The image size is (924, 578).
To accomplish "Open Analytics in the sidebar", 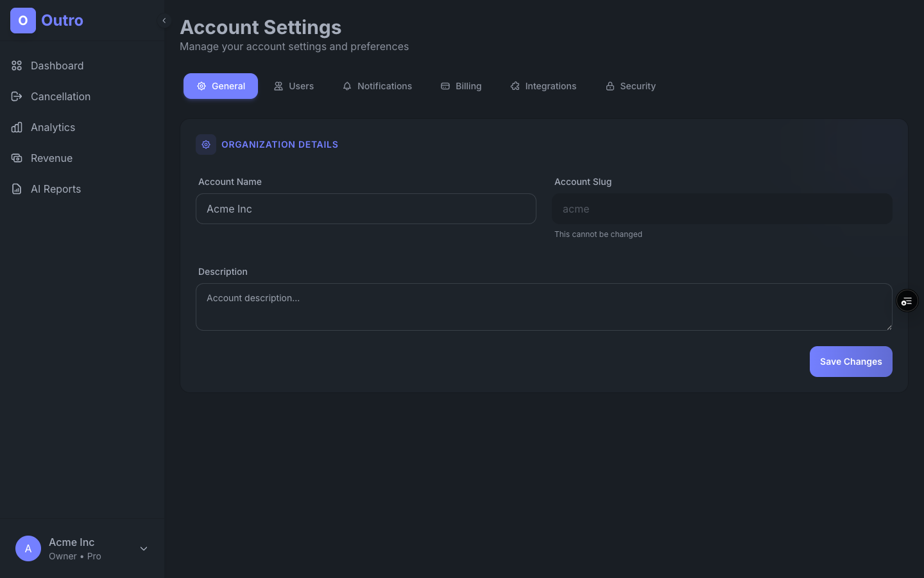I will (82, 127).
